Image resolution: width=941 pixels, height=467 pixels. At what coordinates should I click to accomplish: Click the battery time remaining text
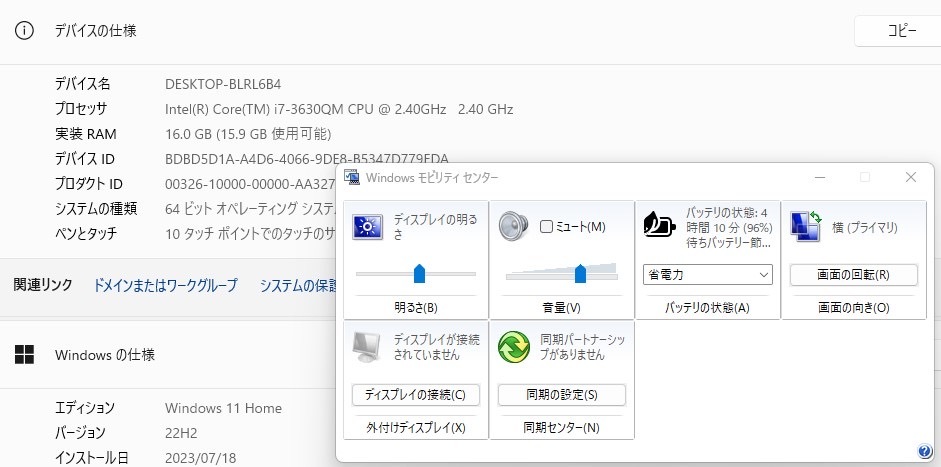(729, 228)
